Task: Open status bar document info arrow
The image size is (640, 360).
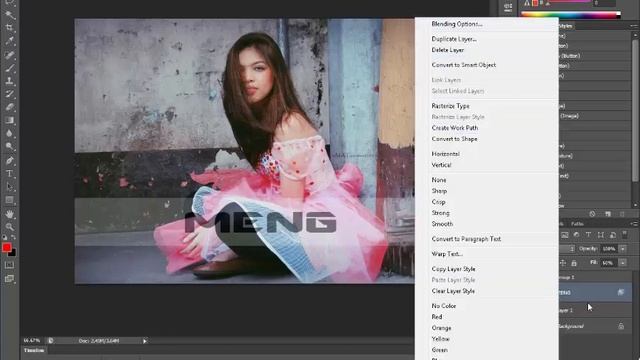Action: click(x=144, y=341)
